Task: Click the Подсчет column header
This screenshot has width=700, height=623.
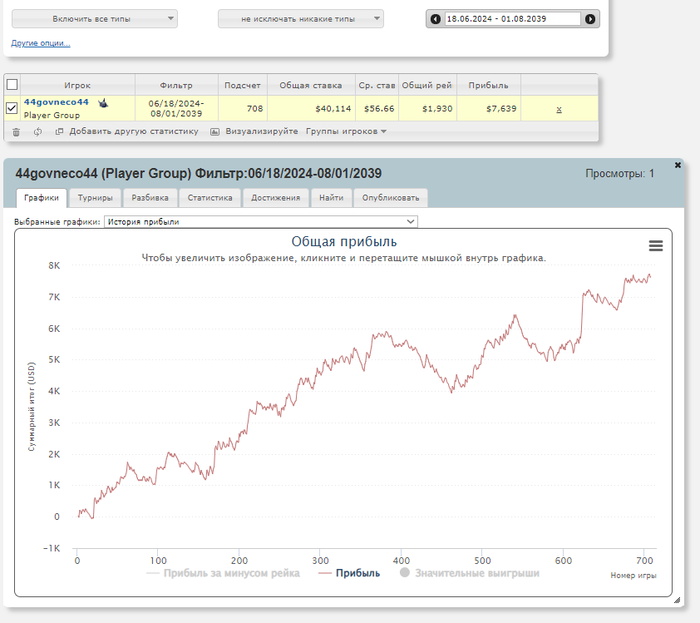Action: tap(242, 85)
